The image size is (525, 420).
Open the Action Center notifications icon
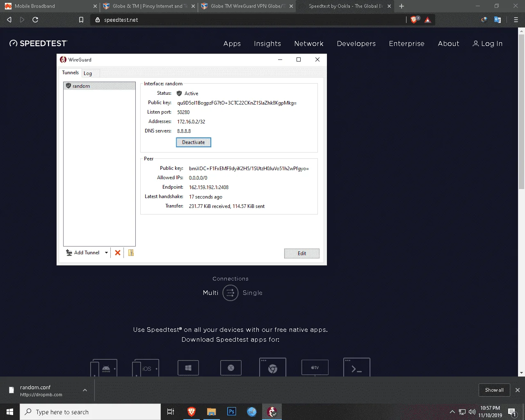(x=512, y=412)
